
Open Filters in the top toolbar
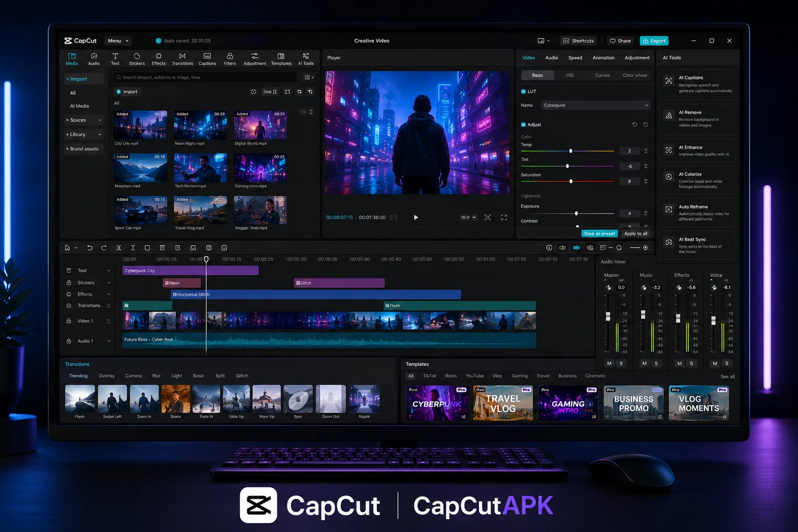click(230, 59)
